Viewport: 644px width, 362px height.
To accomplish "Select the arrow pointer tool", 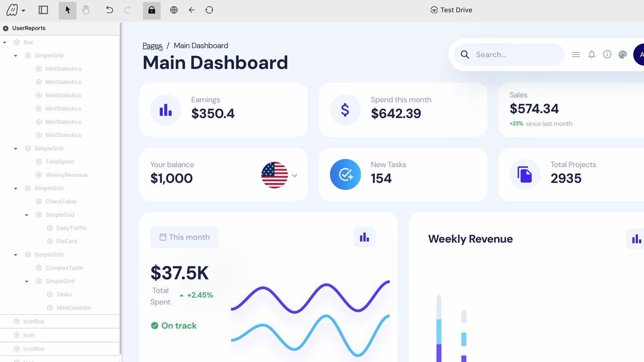I will pos(67,10).
